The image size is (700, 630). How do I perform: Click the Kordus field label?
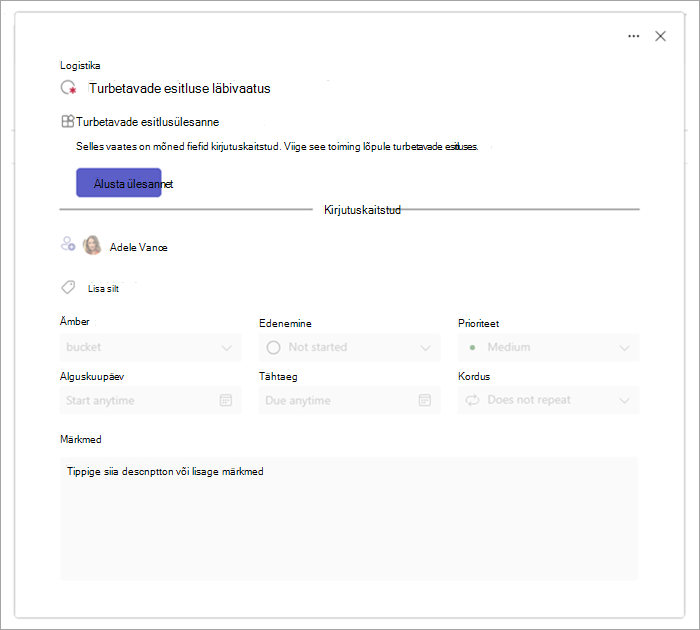474,376
